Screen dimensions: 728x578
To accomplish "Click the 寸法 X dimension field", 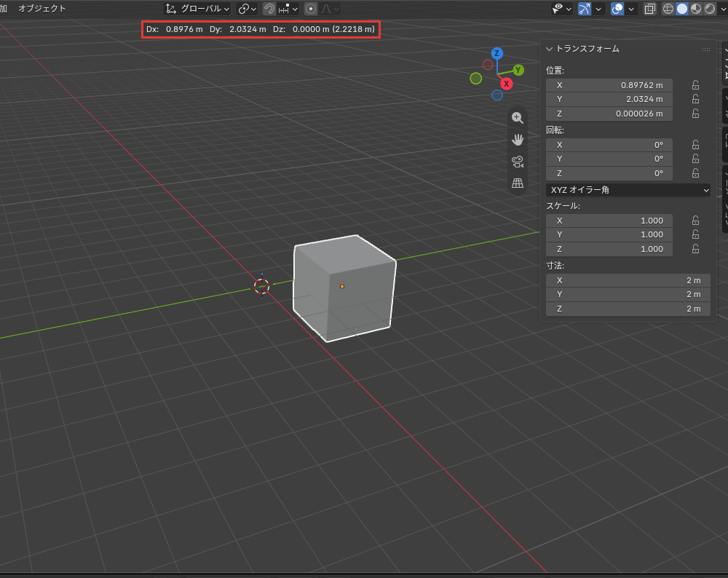I will pyautogui.click(x=628, y=280).
